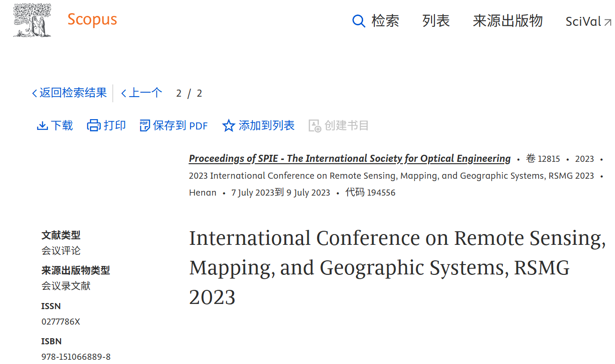Click the year 2023 in source line

click(x=585, y=159)
